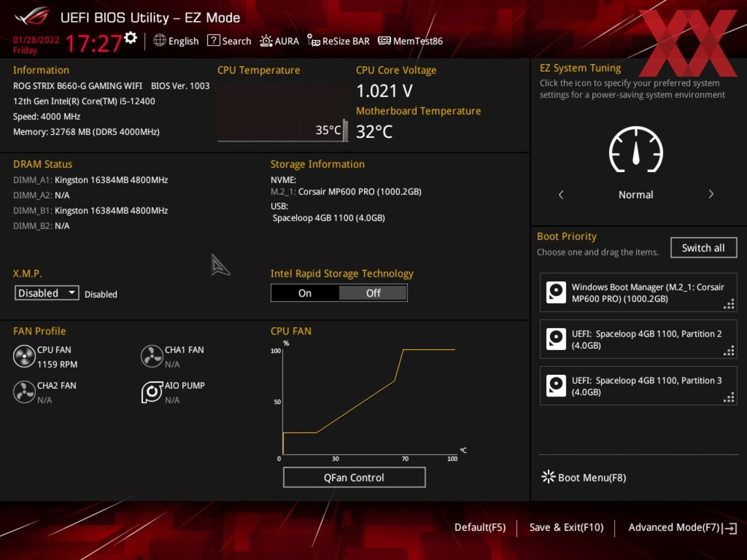Click the EZ System Tuning gauge icon

(636, 149)
